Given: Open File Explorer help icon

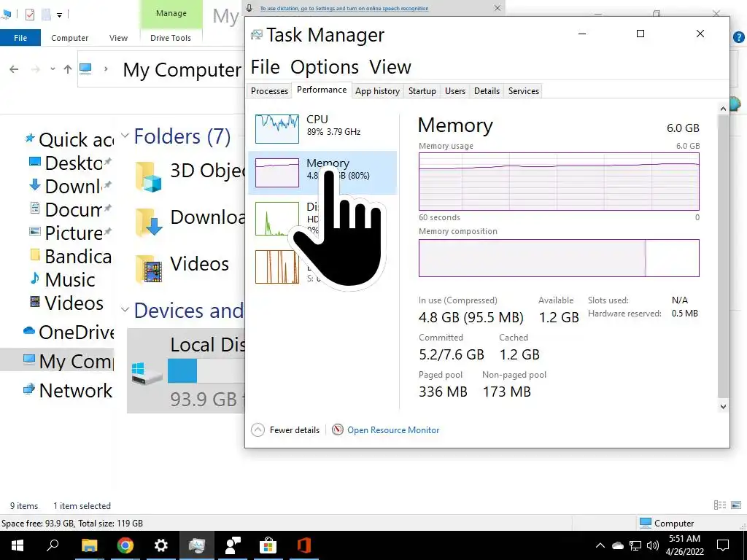Looking at the screenshot, I should click(739, 37).
